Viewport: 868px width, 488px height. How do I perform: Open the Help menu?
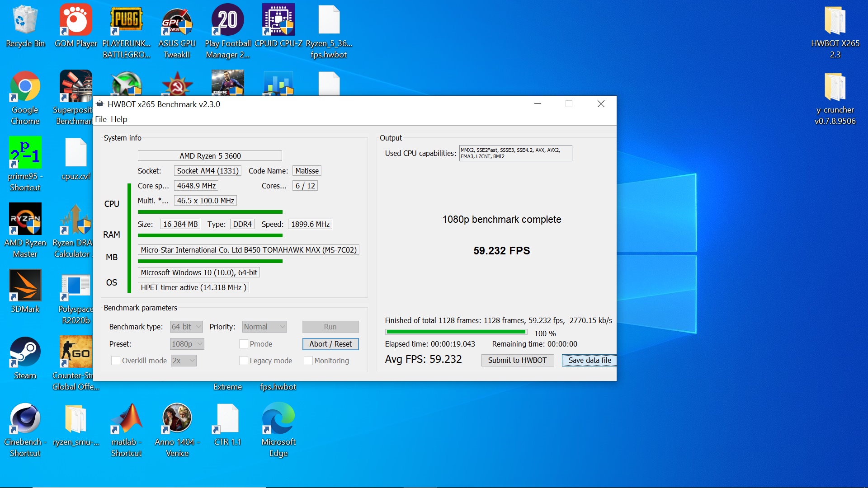pyautogui.click(x=119, y=119)
